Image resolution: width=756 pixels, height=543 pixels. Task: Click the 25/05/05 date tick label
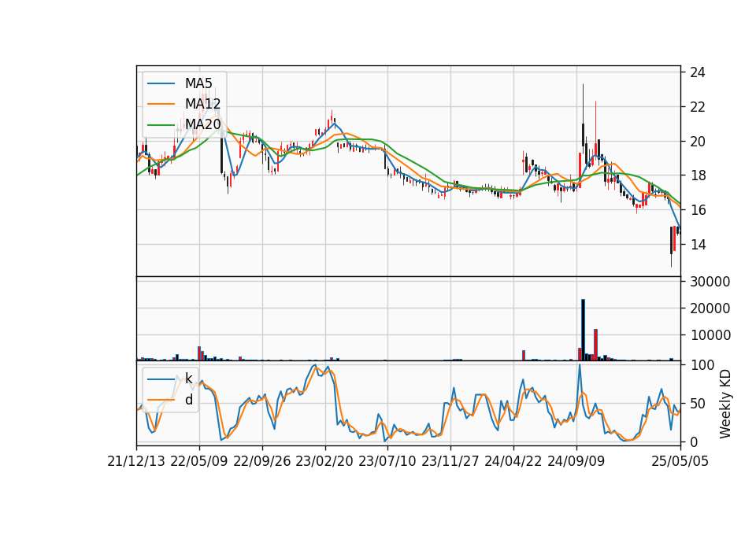click(680, 461)
